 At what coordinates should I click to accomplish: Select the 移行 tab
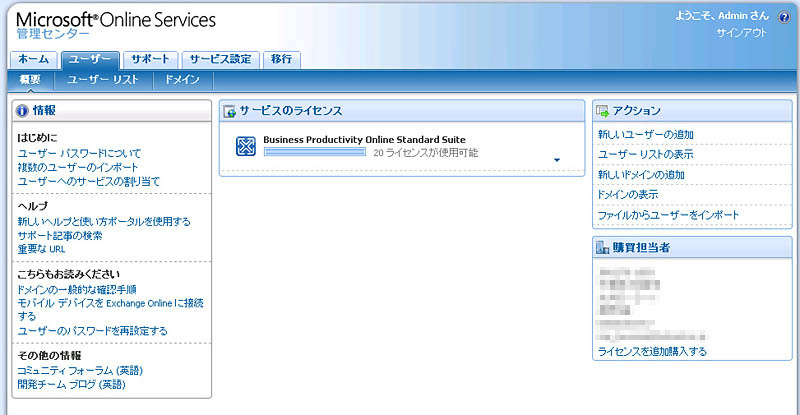coord(282,59)
